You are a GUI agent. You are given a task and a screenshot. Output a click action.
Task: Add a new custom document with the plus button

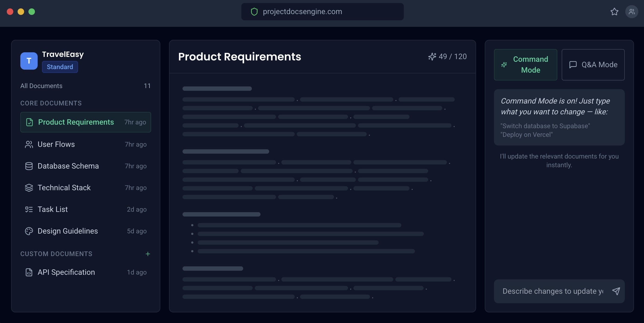(148, 254)
